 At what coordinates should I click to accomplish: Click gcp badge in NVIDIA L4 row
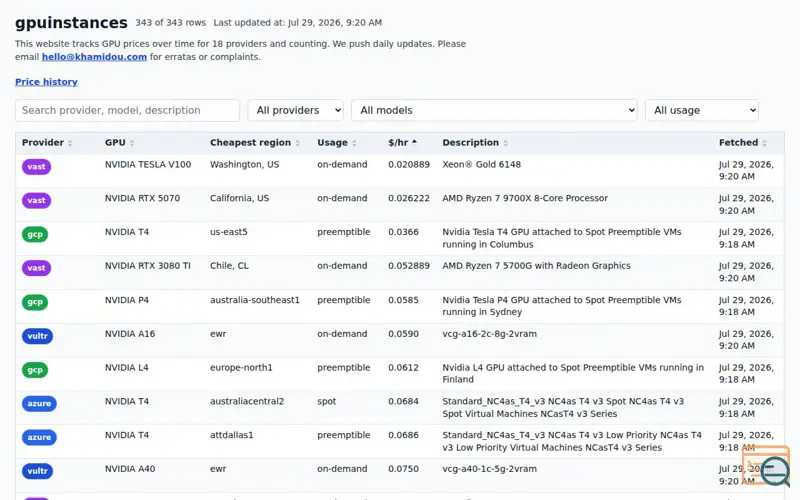pyautogui.click(x=35, y=369)
